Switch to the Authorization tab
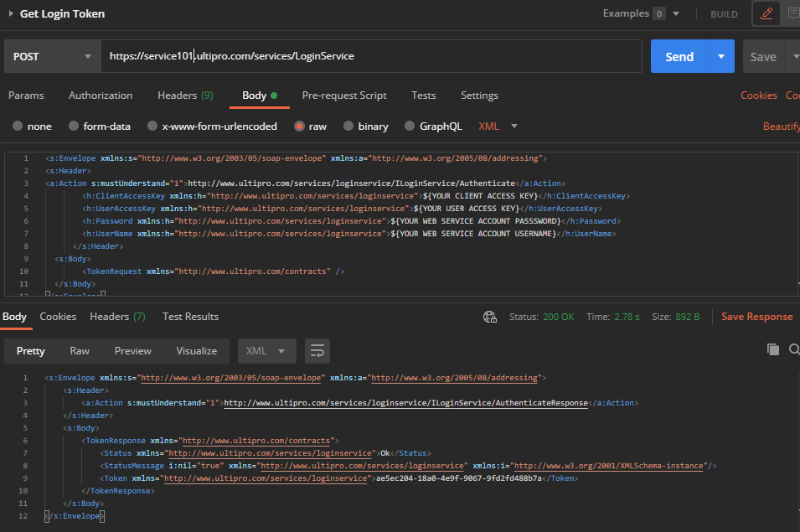This screenshot has width=800, height=532. (101, 96)
